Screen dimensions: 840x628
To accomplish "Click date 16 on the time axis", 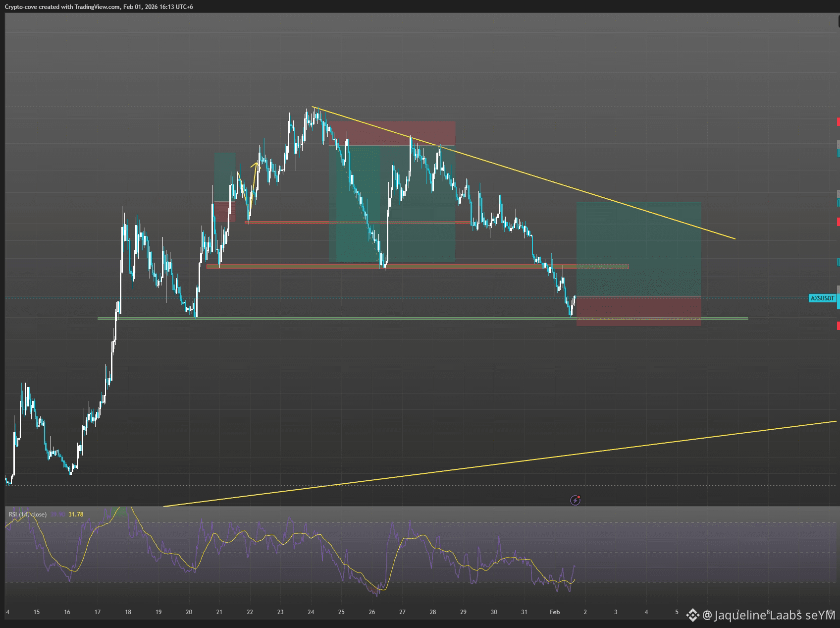I will pyautogui.click(x=67, y=612).
